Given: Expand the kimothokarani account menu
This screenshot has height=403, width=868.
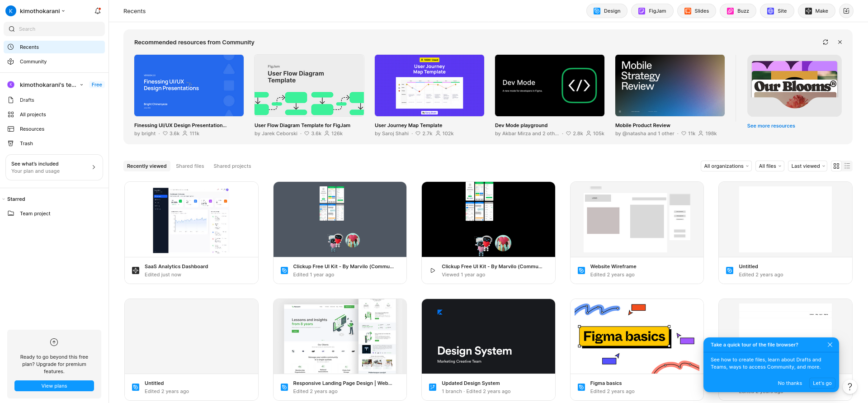Looking at the screenshot, I should 63,11.
